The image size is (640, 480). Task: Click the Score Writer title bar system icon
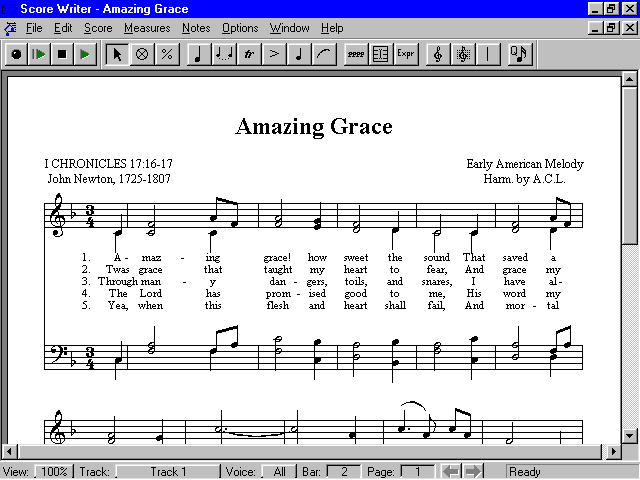10,9
